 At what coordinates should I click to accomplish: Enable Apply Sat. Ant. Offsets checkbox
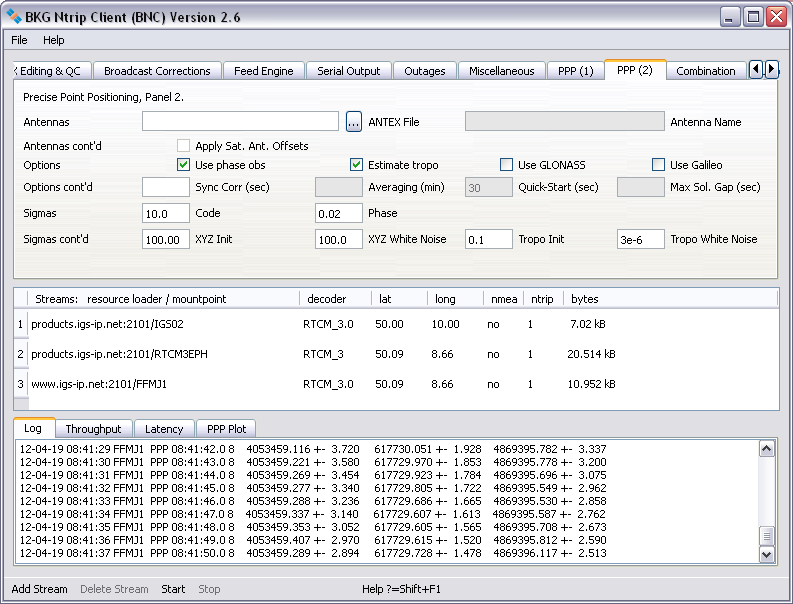[x=183, y=146]
